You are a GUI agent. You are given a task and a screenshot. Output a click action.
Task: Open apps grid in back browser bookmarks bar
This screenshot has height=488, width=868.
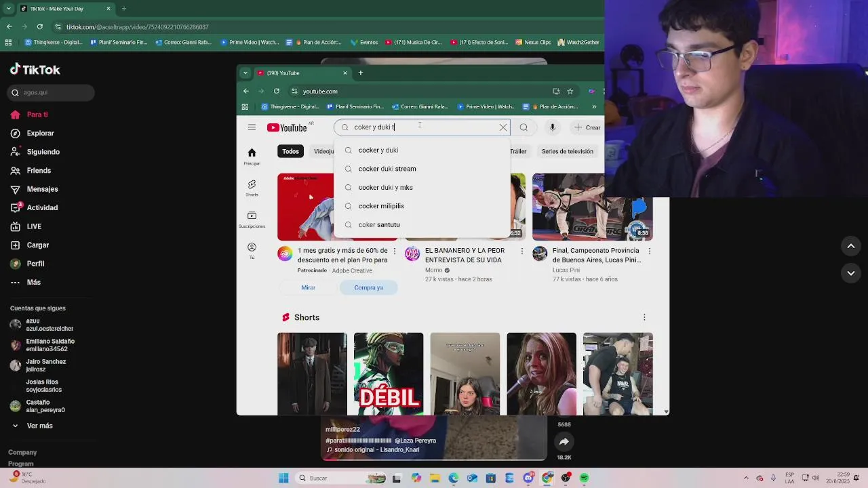(x=8, y=42)
